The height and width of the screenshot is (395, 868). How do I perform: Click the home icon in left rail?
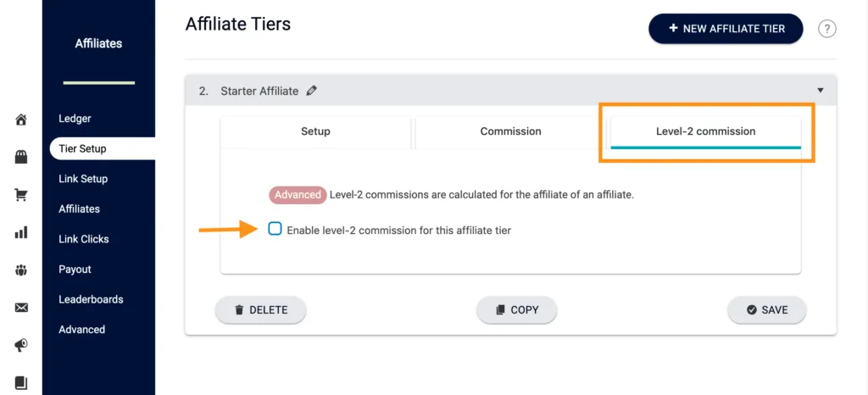(21, 120)
